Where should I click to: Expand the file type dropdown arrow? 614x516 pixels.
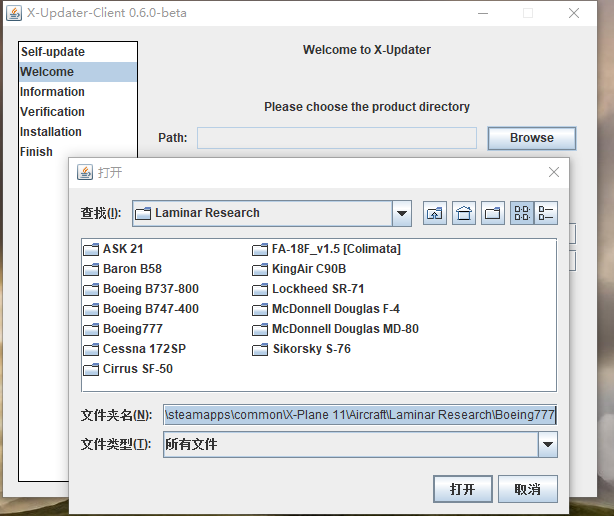tap(548, 444)
